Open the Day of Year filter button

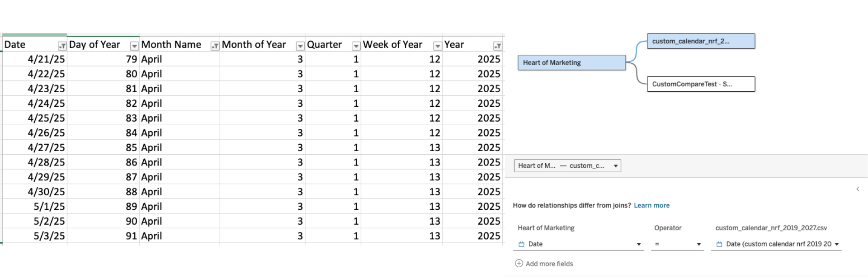134,46
